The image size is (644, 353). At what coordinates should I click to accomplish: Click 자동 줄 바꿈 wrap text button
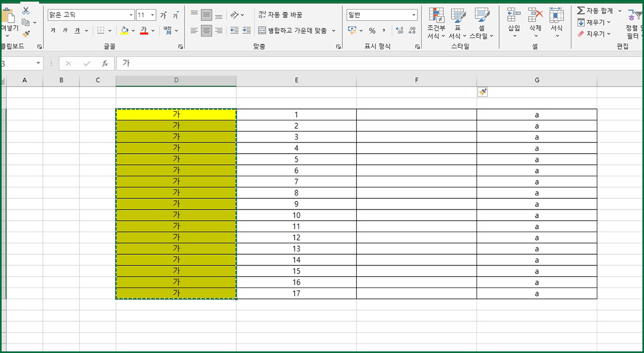pos(280,15)
